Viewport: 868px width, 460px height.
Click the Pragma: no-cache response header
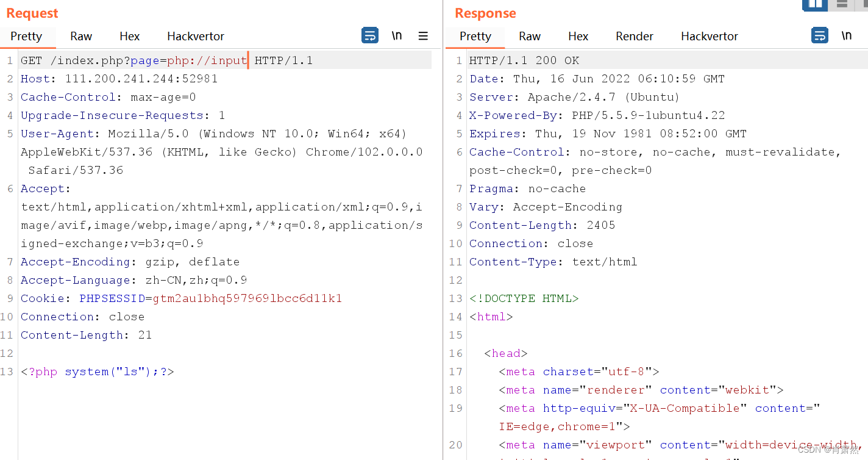(x=527, y=189)
